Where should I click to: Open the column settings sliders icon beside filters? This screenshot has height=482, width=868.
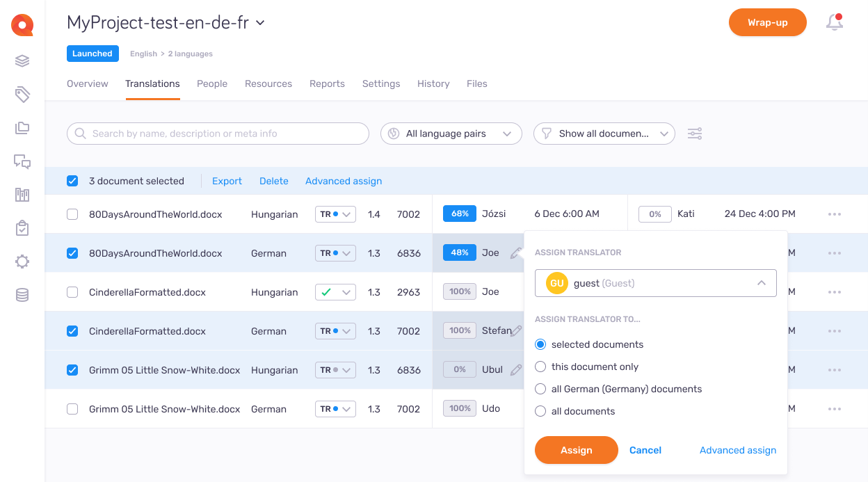pyautogui.click(x=694, y=133)
